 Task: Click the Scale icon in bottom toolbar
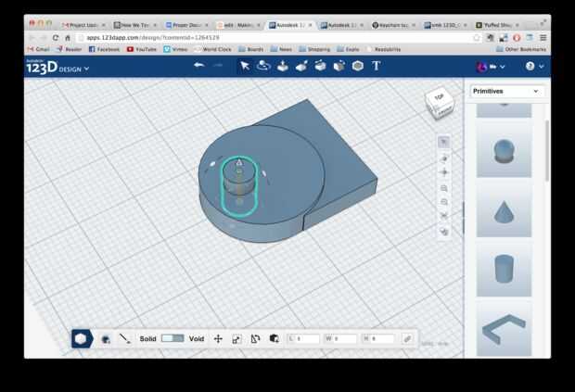tap(236, 339)
